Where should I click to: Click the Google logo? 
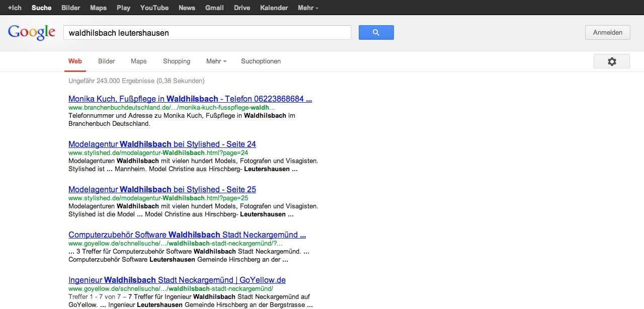click(32, 33)
